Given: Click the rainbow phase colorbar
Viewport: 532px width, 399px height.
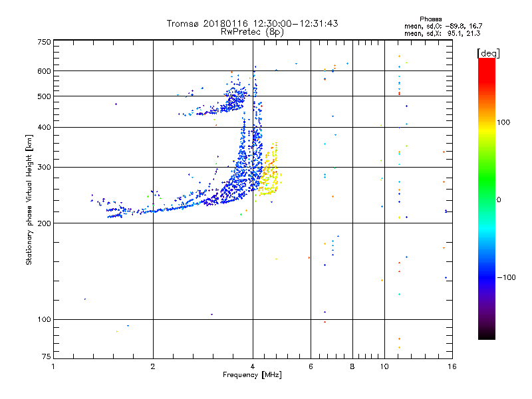Looking at the screenshot, I should (487, 198).
